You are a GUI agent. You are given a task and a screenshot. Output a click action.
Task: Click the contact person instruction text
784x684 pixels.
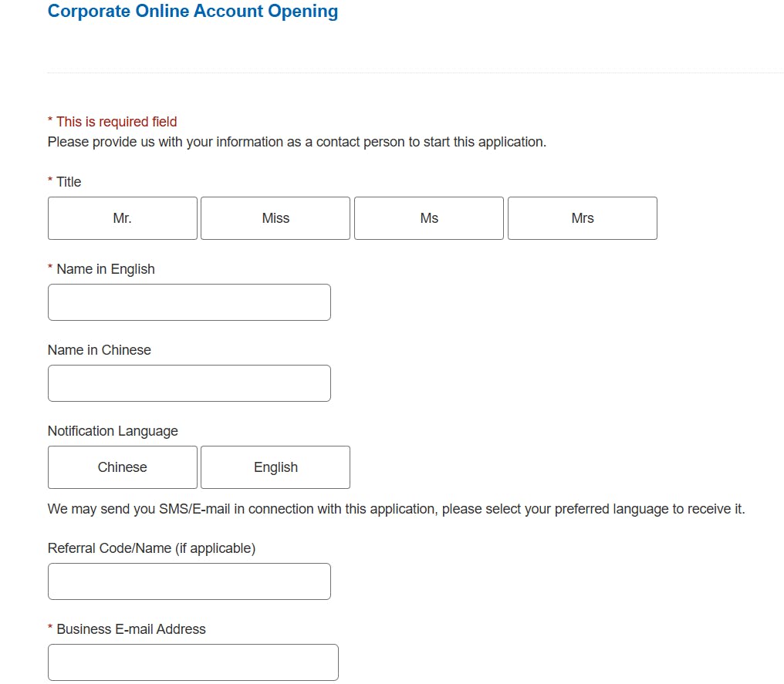(x=297, y=142)
